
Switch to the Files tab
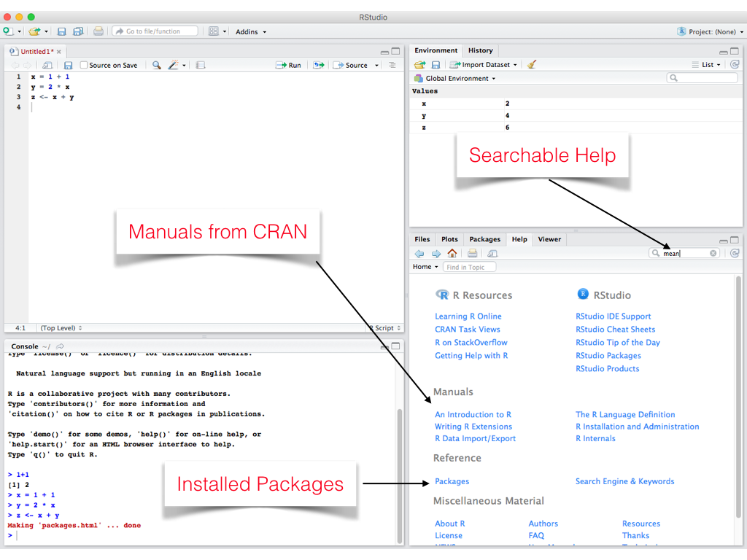coord(422,239)
